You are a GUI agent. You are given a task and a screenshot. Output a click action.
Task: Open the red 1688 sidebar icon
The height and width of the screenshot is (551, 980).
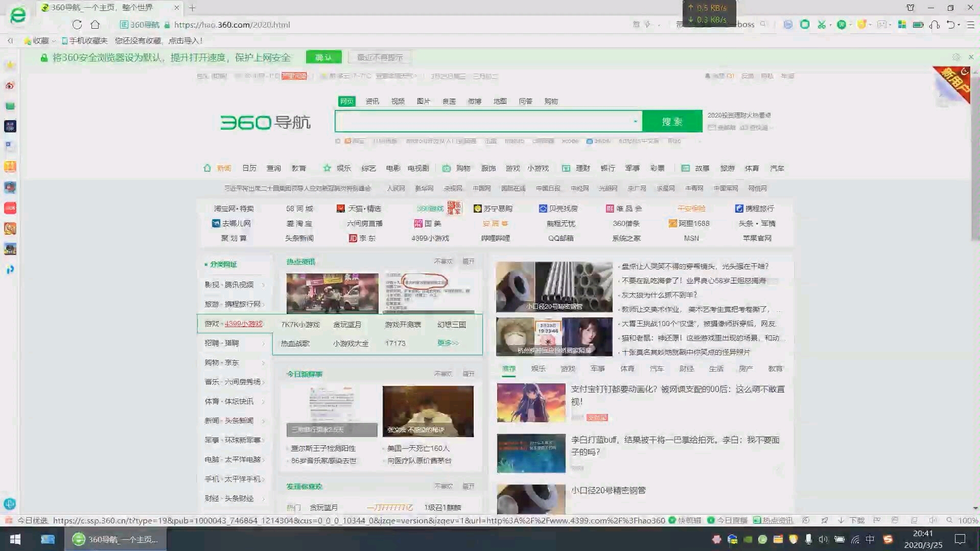(x=10, y=208)
